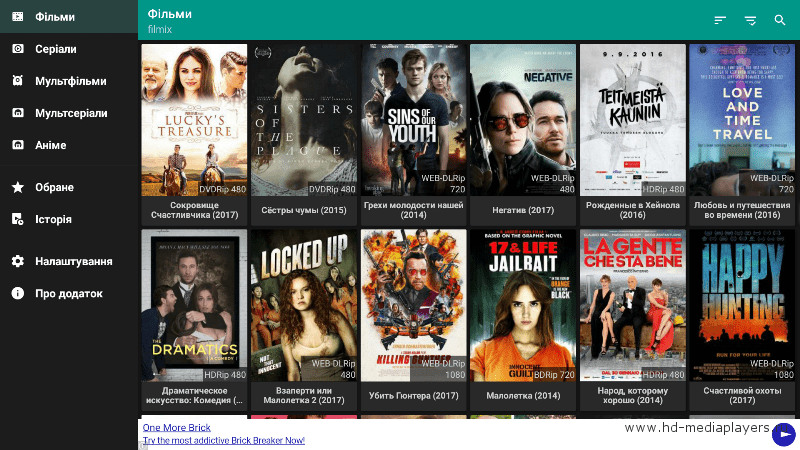Image resolution: width=800 pixels, height=450 pixels.
Task: Go to Історія history list
Action: click(x=69, y=219)
